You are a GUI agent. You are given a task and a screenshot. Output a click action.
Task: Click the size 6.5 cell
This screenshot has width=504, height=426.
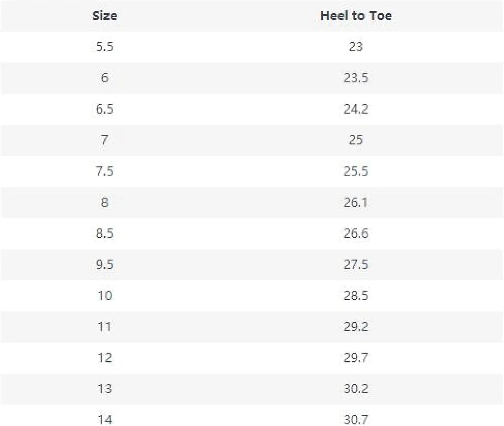click(104, 109)
